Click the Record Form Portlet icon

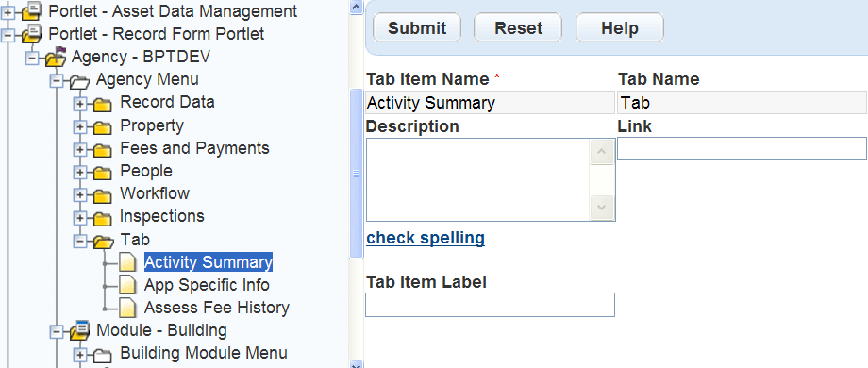[x=31, y=34]
